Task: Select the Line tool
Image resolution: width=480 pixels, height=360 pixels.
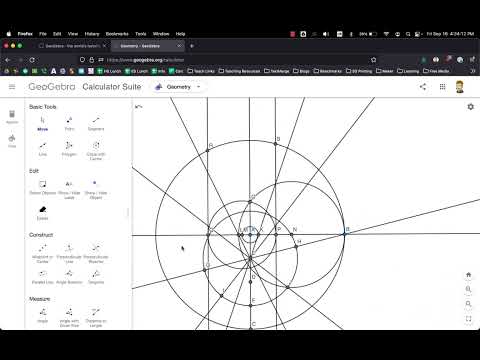Action: [43, 149]
